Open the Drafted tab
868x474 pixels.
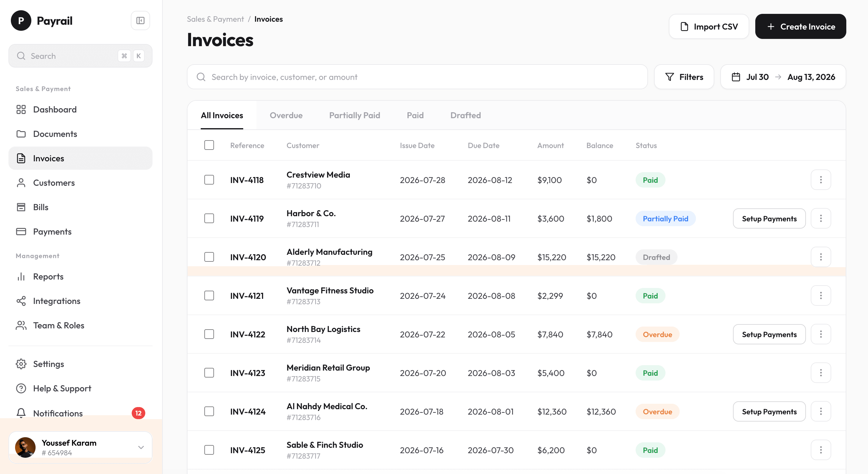point(465,115)
